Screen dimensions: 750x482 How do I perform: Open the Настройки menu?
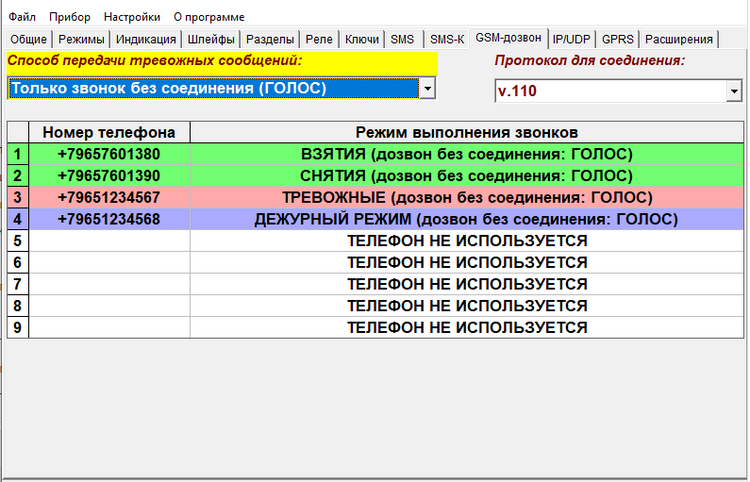(x=131, y=17)
